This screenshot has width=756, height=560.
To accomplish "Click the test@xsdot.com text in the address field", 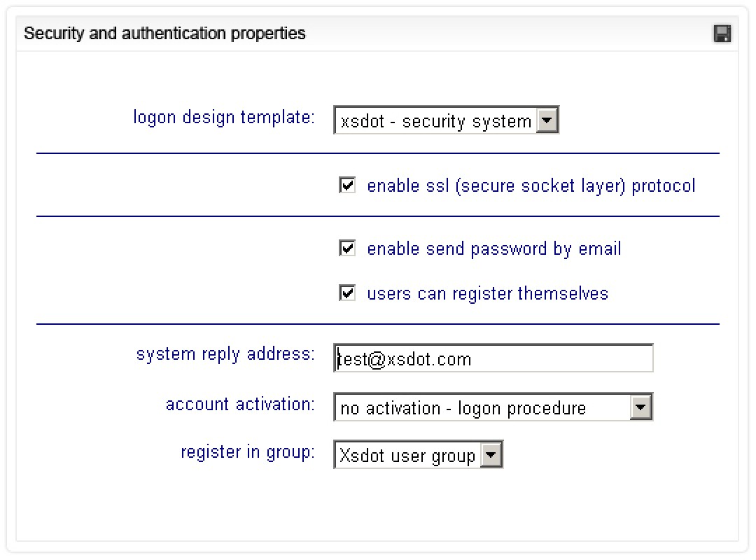I will 405,359.
